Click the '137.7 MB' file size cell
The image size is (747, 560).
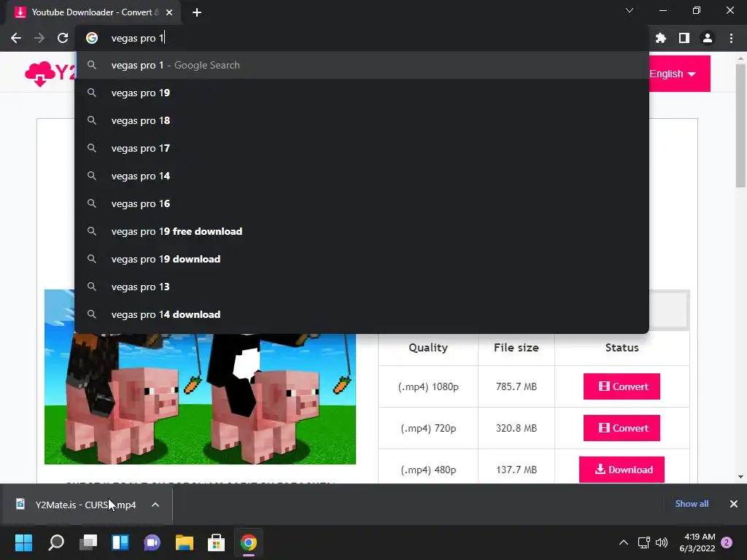tap(516, 470)
